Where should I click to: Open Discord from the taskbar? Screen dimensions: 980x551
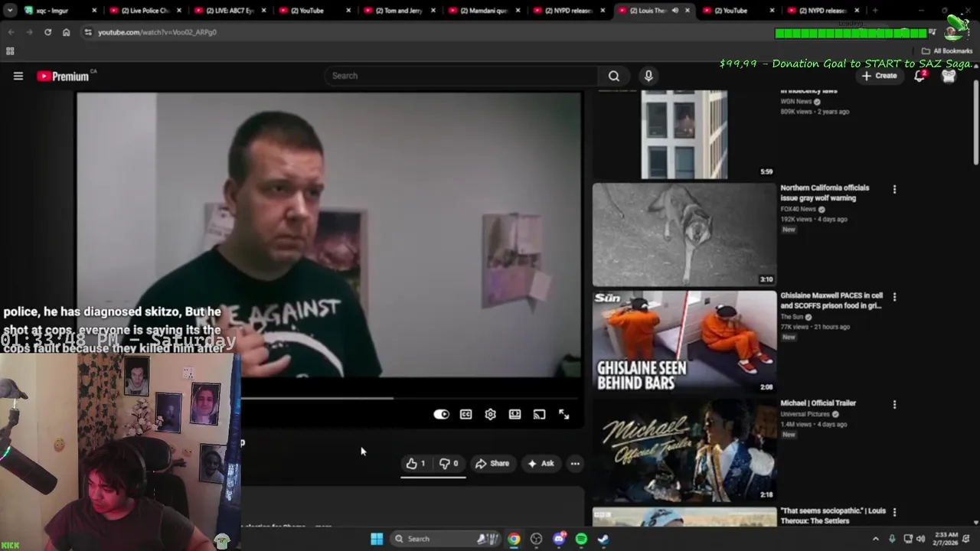tap(559, 539)
